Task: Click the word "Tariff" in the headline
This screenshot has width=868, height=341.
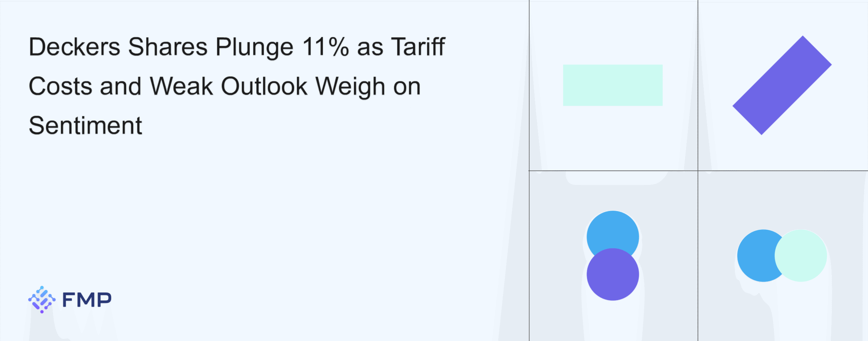Action: [x=418, y=47]
